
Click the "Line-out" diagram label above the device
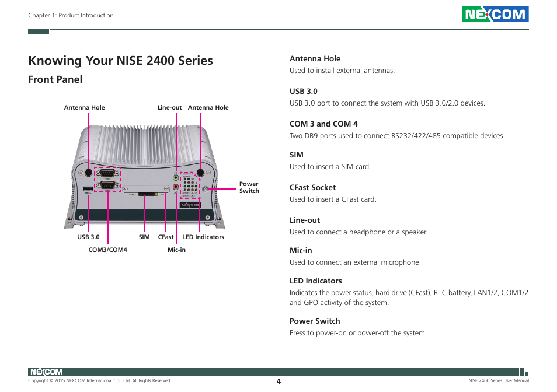point(169,107)
